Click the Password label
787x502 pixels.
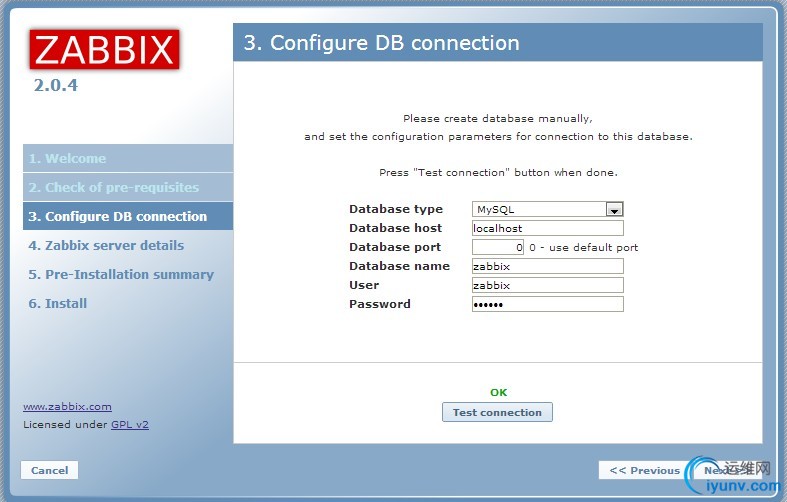(380, 304)
